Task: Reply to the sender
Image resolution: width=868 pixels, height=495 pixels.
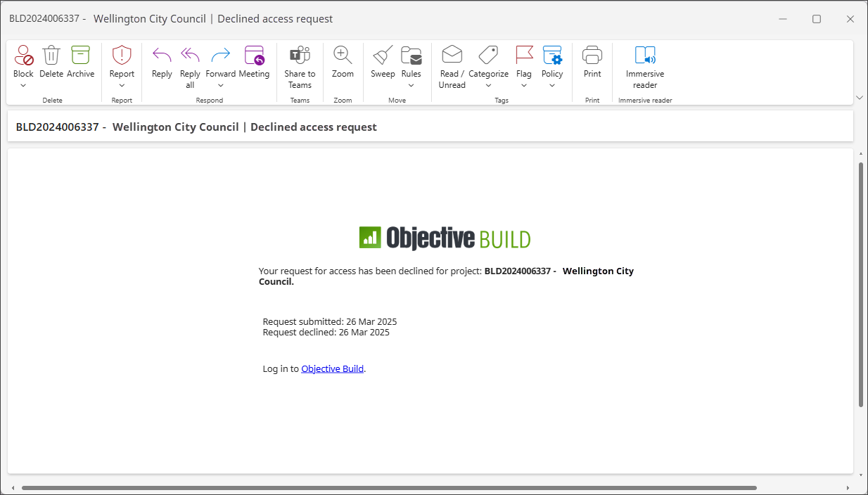Action: (162, 61)
